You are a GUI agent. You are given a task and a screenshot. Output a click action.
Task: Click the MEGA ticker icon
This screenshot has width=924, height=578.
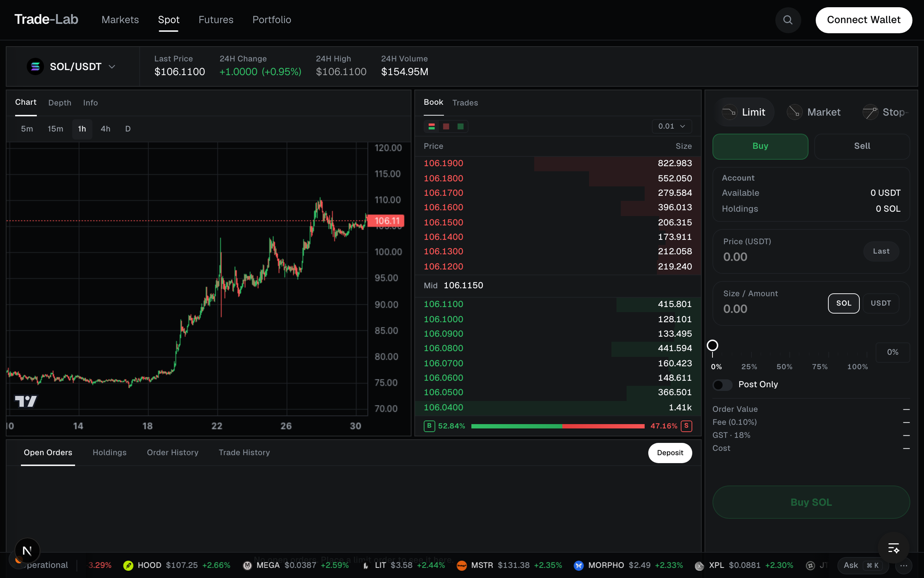247,565
